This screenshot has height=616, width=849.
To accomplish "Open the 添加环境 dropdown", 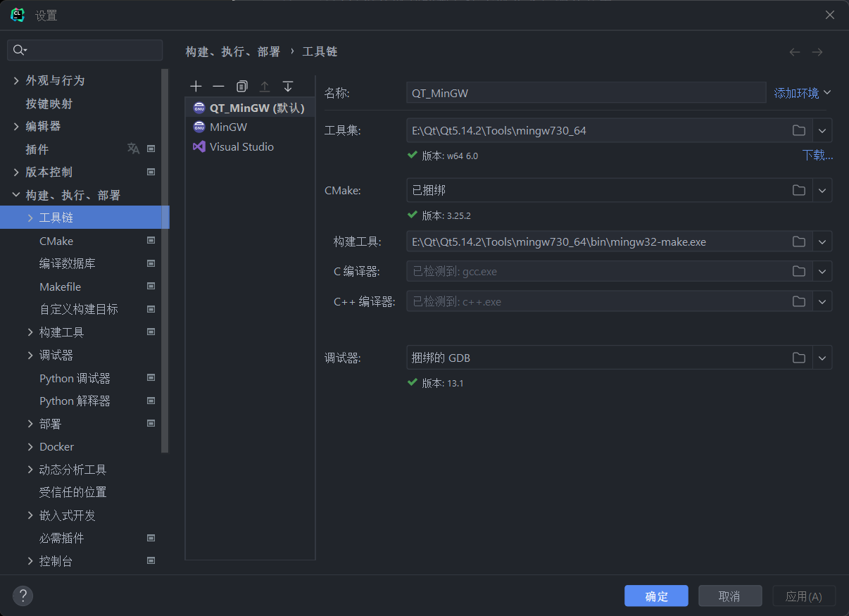I will [803, 93].
